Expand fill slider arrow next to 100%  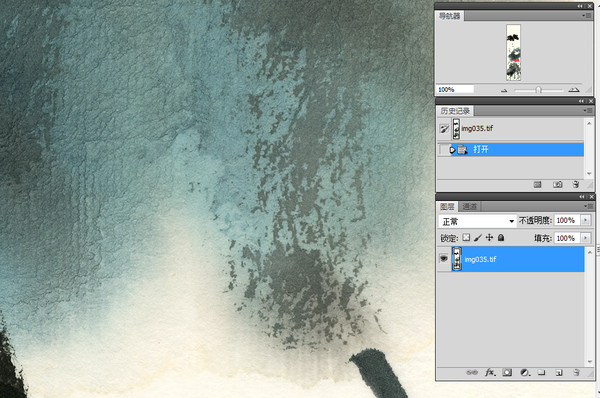tap(585, 238)
